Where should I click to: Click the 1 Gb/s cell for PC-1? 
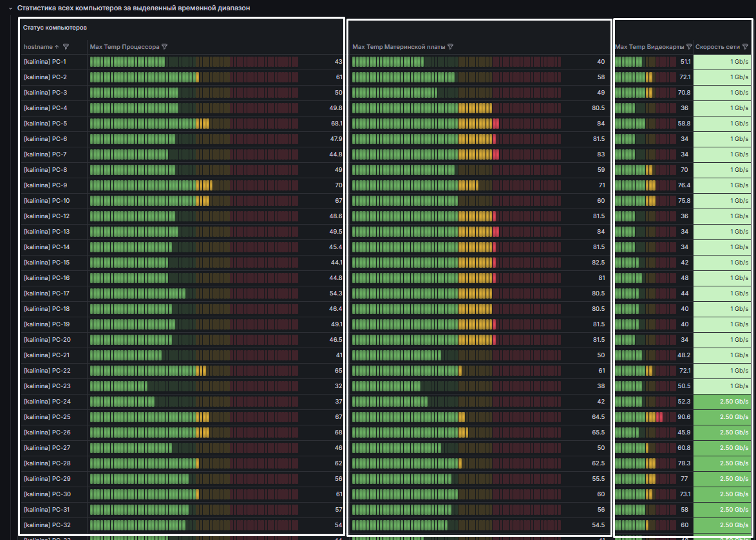tap(722, 62)
